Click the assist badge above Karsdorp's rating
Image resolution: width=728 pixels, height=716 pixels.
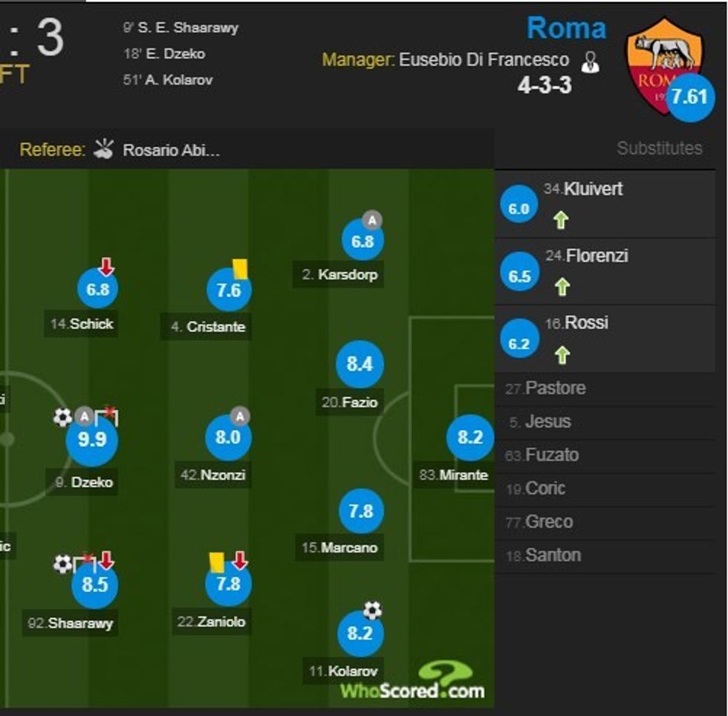pos(371,220)
